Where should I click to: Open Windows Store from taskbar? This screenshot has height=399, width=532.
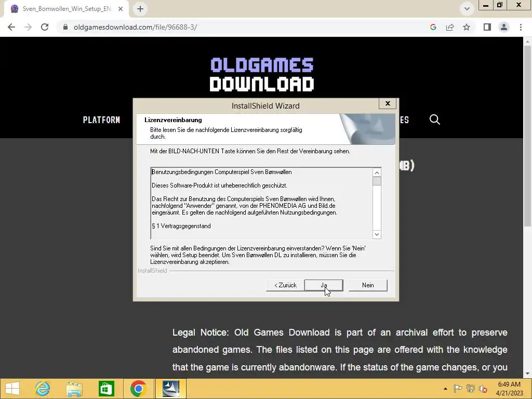(106, 389)
